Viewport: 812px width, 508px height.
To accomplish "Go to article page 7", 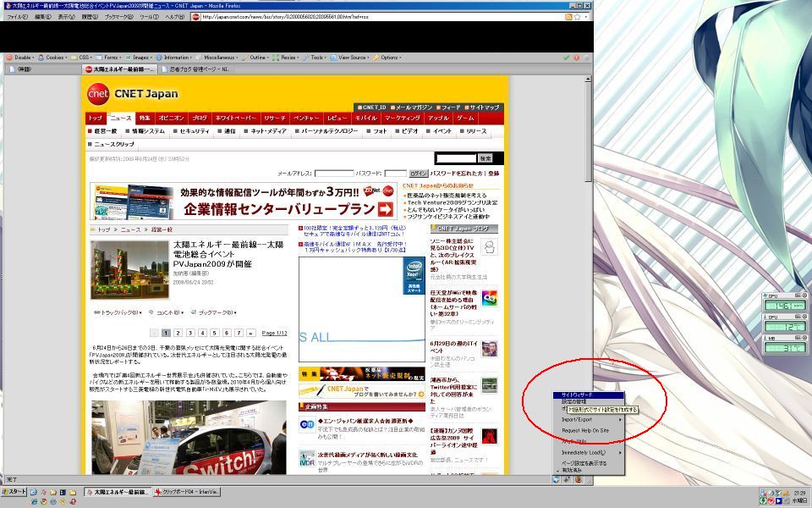I will [x=239, y=333].
